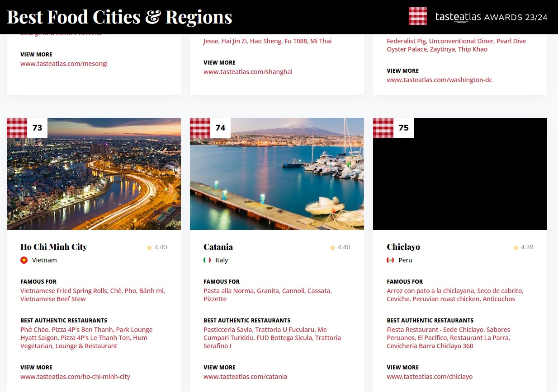
Task: Open the tasteatlas.com/catania link
Action: point(245,377)
